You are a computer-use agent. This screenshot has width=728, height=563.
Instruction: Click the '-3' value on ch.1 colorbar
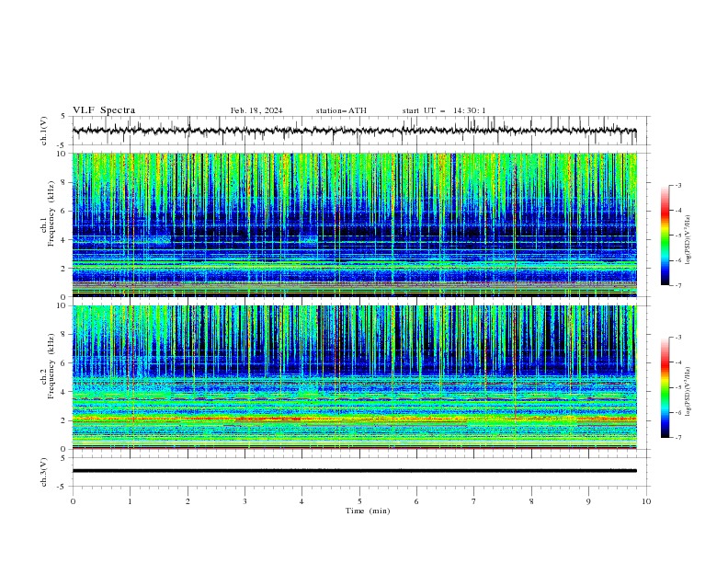click(x=678, y=185)
